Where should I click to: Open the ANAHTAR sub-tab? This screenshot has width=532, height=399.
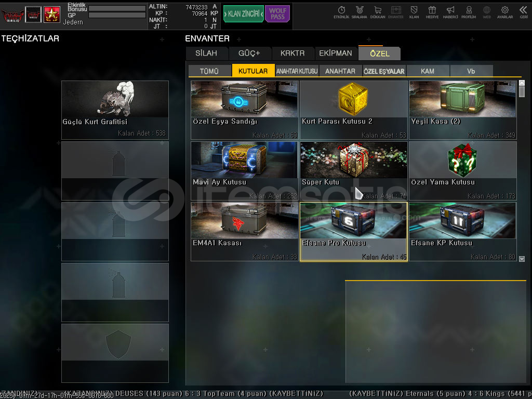pos(340,71)
